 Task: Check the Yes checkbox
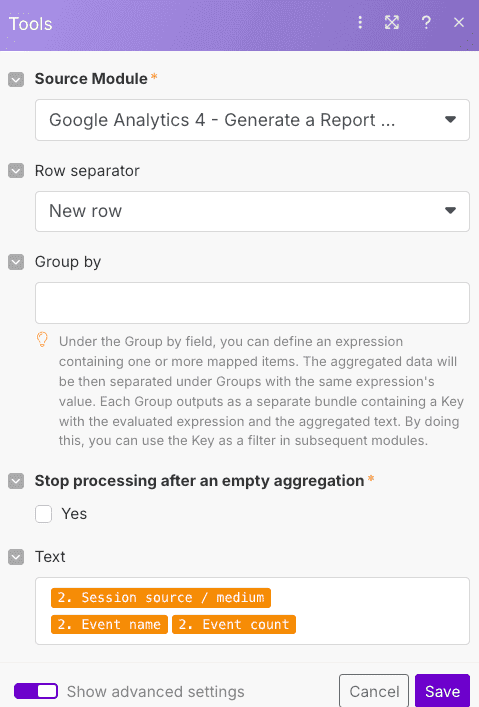[44, 514]
